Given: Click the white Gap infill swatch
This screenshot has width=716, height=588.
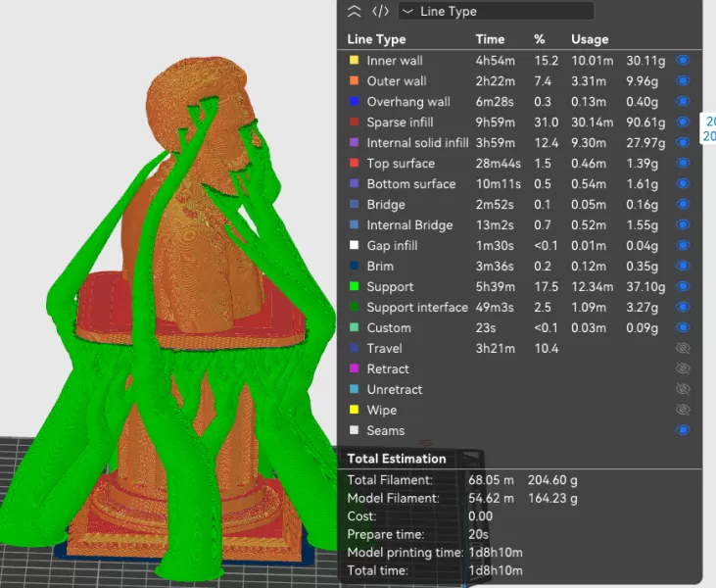Looking at the screenshot, I should point(354,245).
